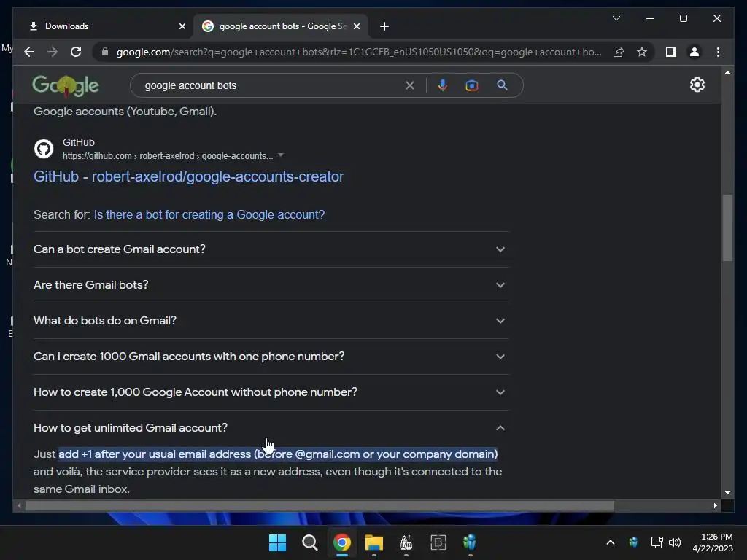Open a new browser tab

click(x=384, y=26)
